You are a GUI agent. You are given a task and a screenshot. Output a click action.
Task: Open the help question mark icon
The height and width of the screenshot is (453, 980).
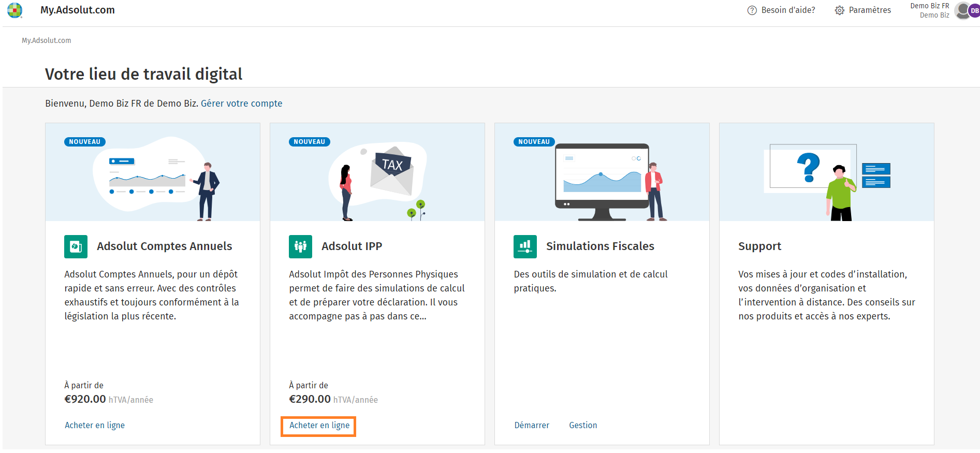pyautogui.click(x=752, y=10)
